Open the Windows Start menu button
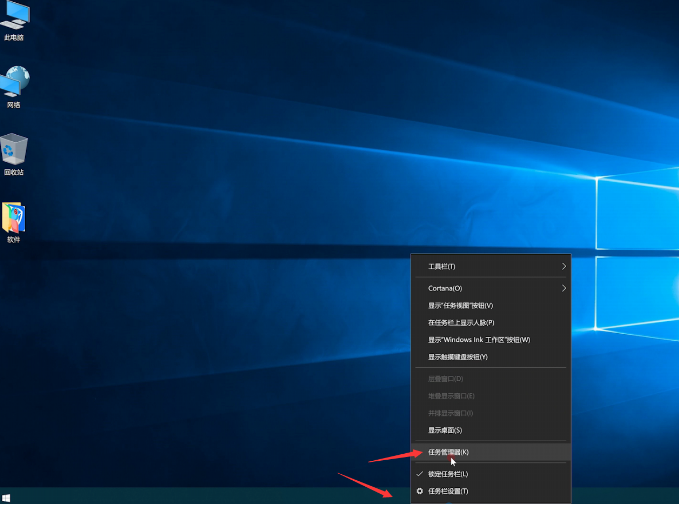Screen dimensions: 679x507 coord(7,497)
